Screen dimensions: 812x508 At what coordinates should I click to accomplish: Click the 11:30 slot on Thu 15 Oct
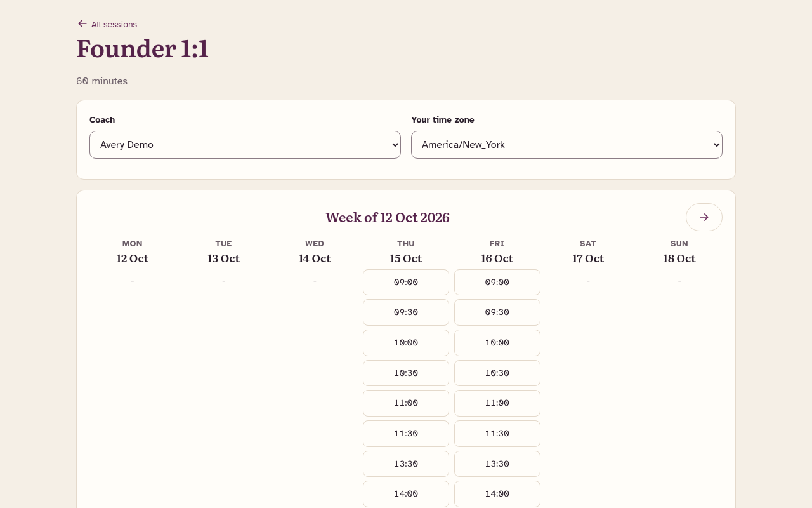(x=406, y=434)
